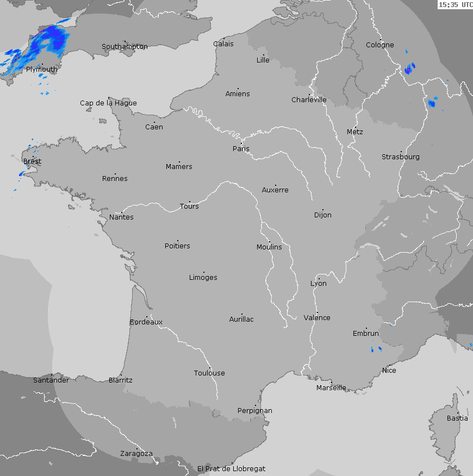The height and width of the screenshot is (476, 473).
Task: Click the Cologne city label
Action: (379, 45)
